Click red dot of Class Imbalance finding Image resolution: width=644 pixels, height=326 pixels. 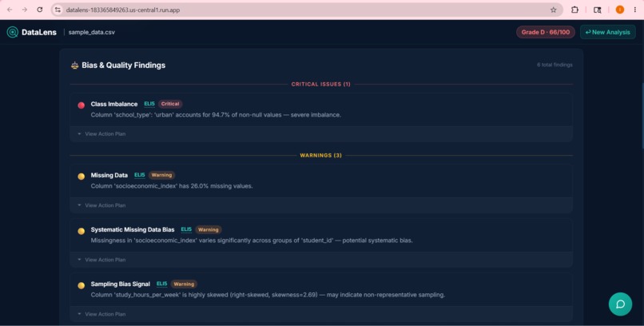point(81,105)
